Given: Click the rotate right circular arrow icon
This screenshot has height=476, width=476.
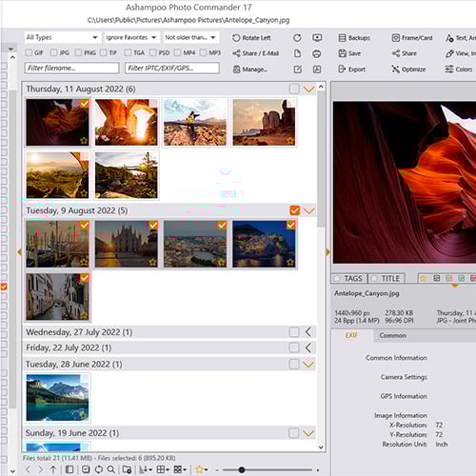Looking at the screenshot, I should [x=297, y=38].
